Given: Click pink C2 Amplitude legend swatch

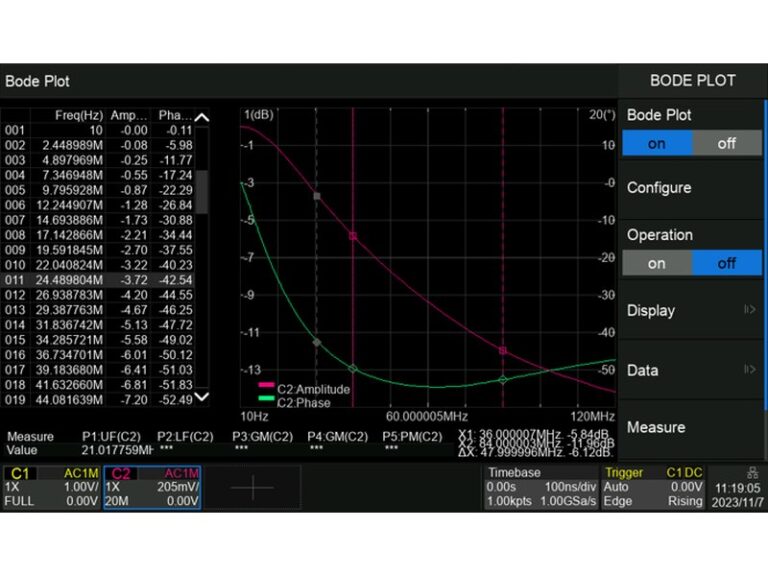Looking at the screenshot, I should 266,385.
